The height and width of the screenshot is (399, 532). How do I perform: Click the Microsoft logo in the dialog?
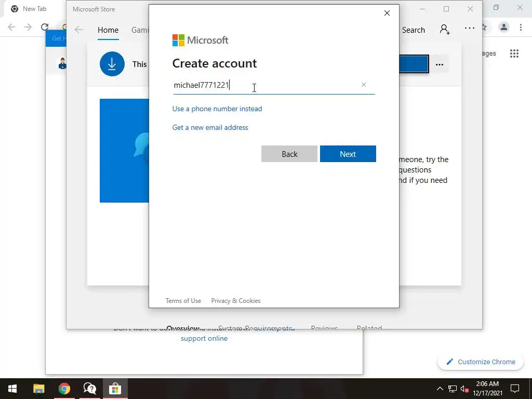[x=200, y=40]
